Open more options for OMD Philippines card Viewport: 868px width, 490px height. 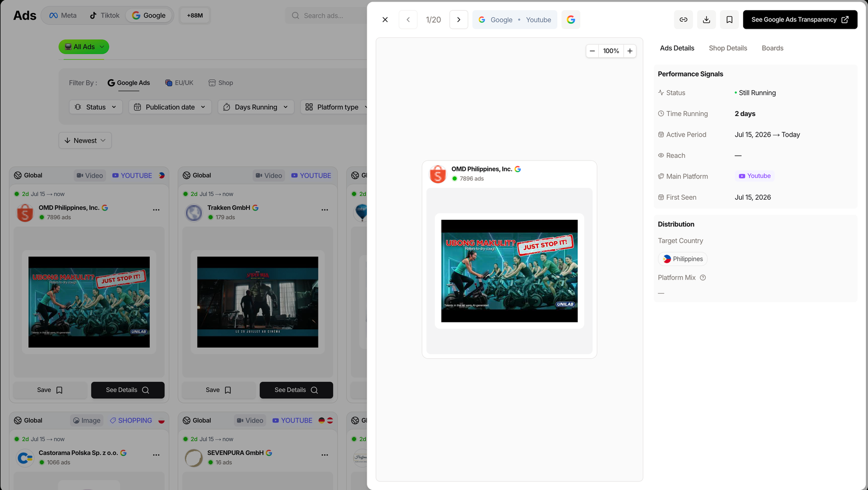pyautogui.click(x=156, y=210)
